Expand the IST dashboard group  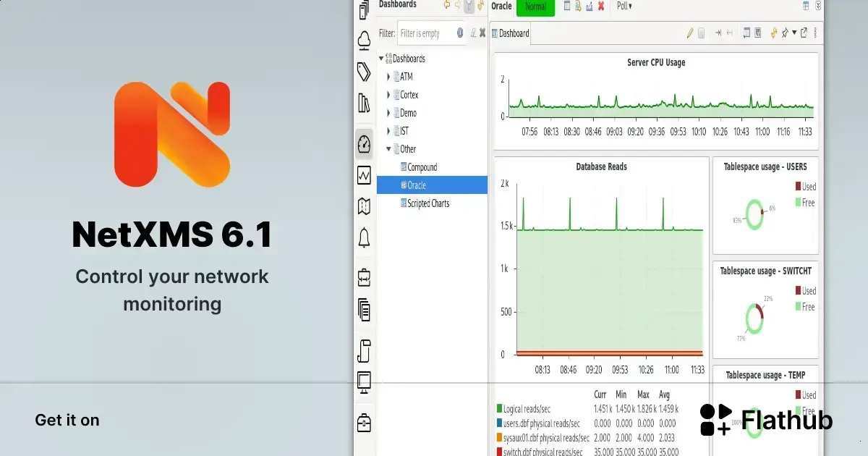(x=388, y=131)
